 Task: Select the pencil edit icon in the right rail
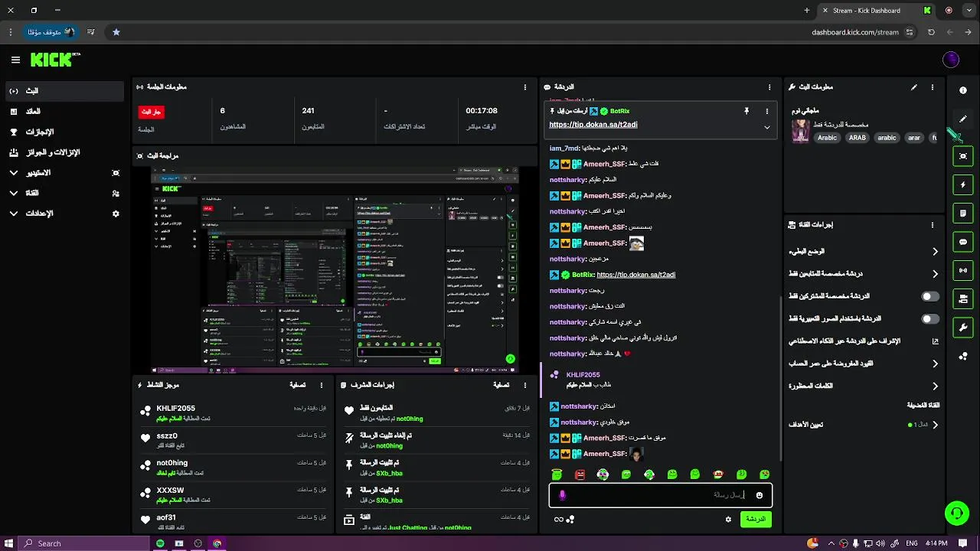point(963,119)
